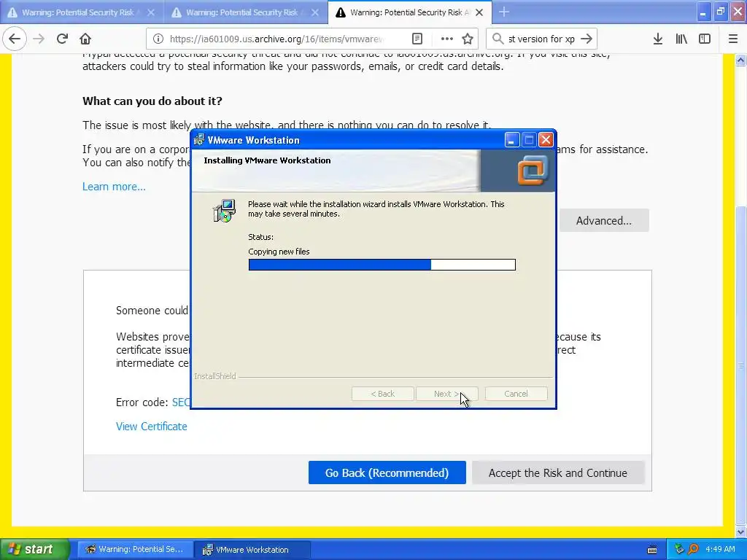The width and height of the screenshot is (747, 560).
Task: Close the active third Warning tab
Action: coord(479,12)
